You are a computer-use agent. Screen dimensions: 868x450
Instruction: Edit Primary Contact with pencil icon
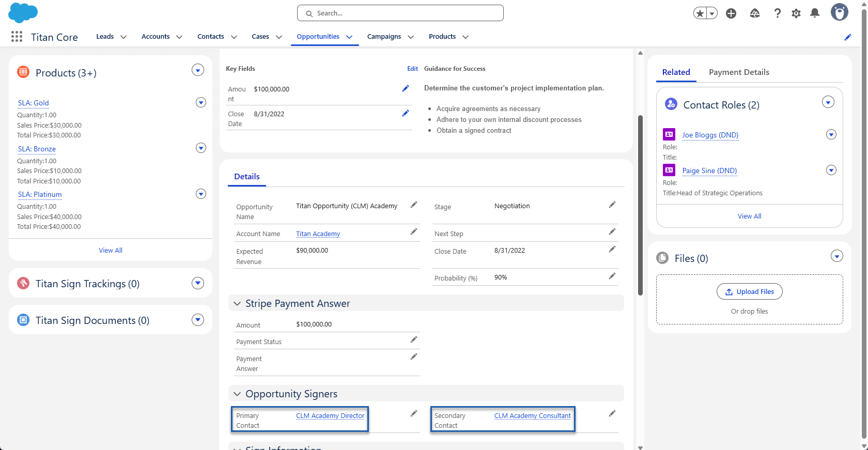[413, 414]
